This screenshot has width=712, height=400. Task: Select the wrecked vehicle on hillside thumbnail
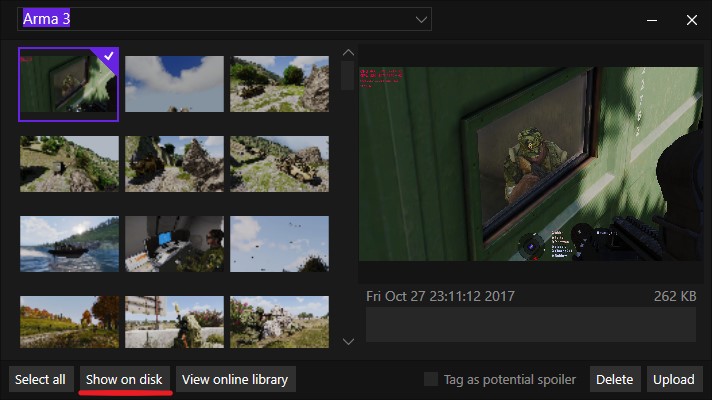click(x=279, y=164)
